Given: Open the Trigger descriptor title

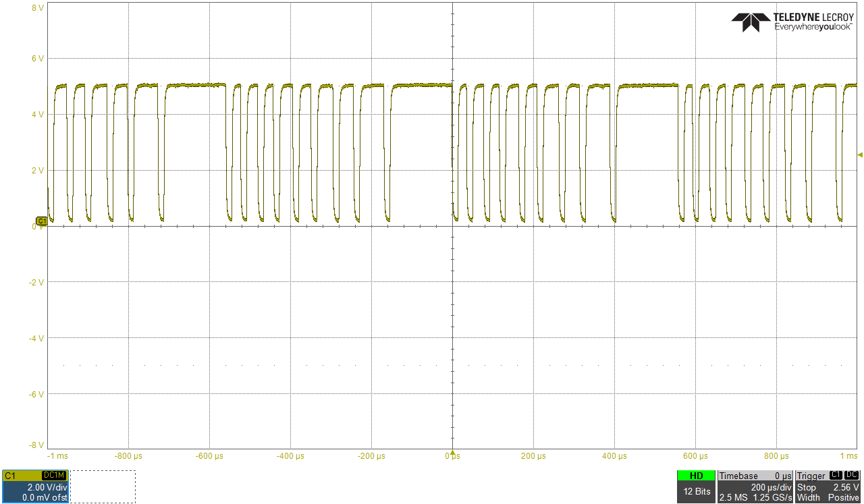Looking at the screenshot, I should [811, 476].
